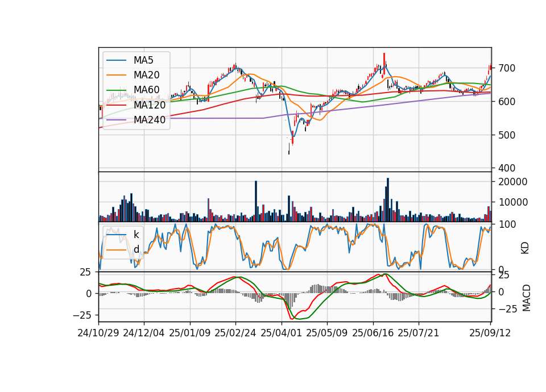Click the 25/05/09 date axis label

[326, 333]
